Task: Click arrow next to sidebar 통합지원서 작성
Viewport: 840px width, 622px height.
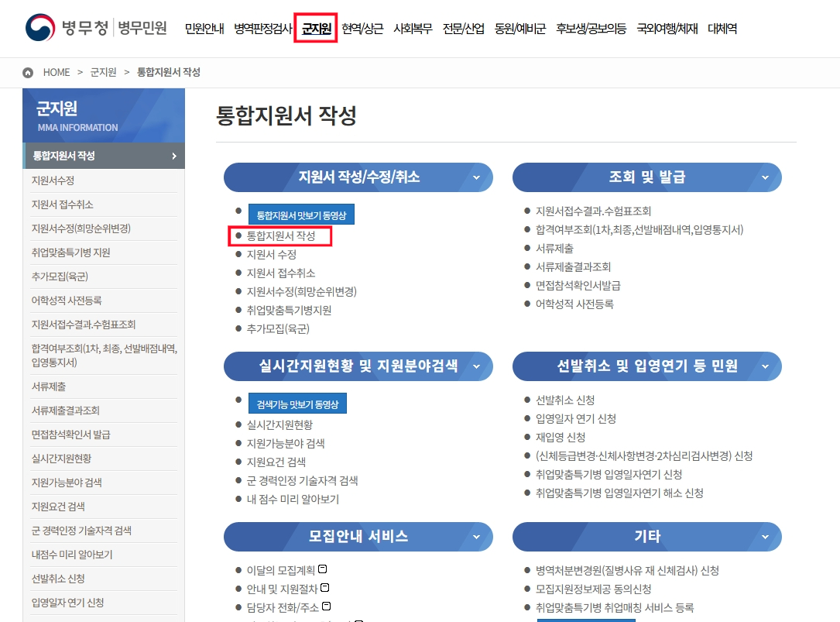Action: 174,156
